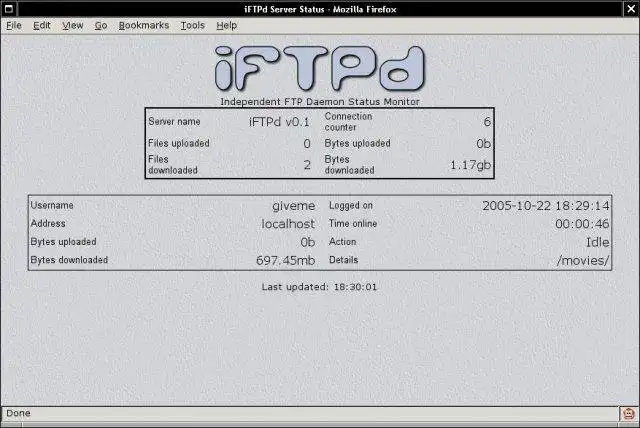Click the window title 'iFTPd Server Status - Mozilla Firefox'

[320, 9]
